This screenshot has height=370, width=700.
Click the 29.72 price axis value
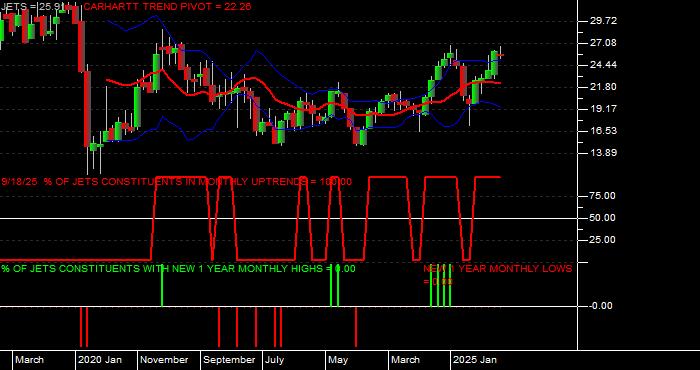point(604,21)
